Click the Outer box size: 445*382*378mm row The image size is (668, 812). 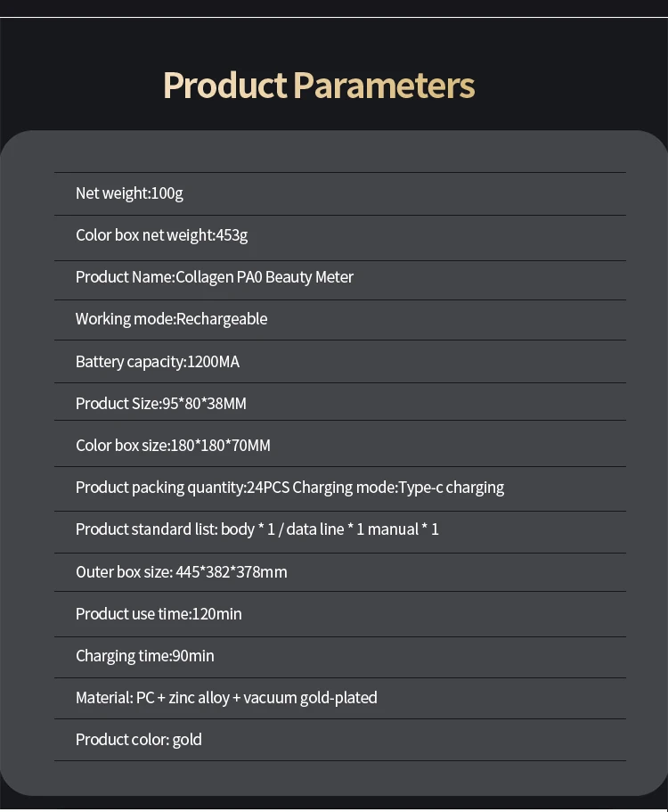(x=181, y=572)
